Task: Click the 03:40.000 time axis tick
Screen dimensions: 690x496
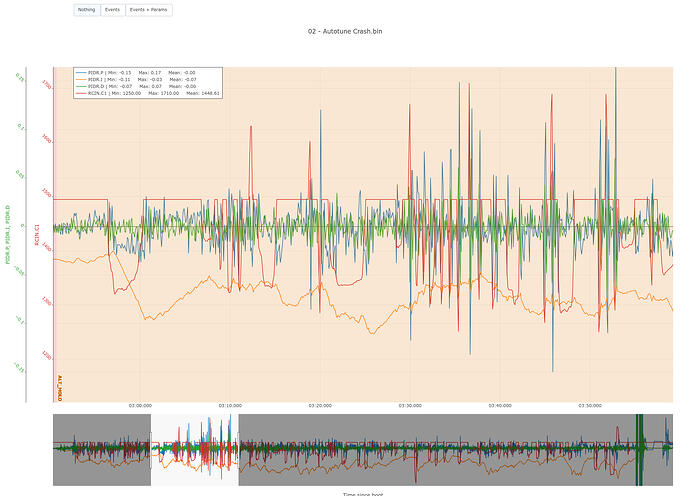Action: pyautogui.click(x=500, y=406)
